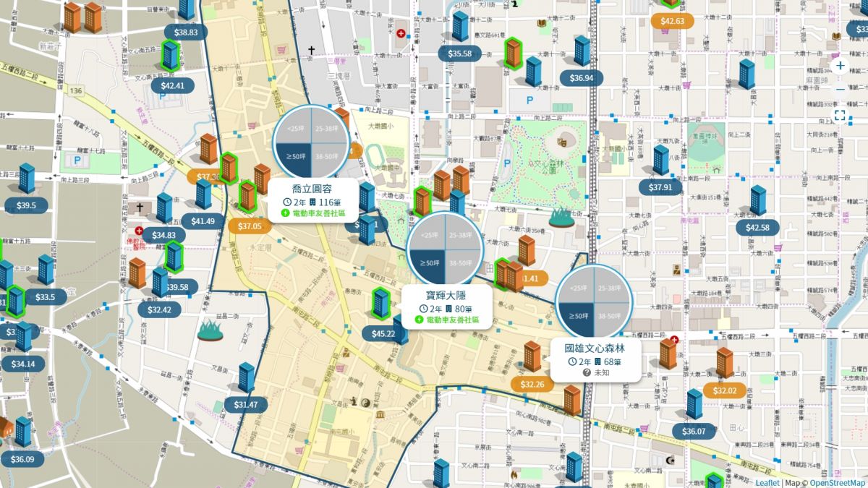Image resolution: width=868 pixels, height=488 pixels.
Task: Click the $35.58 price label
Action: (460, 53)
